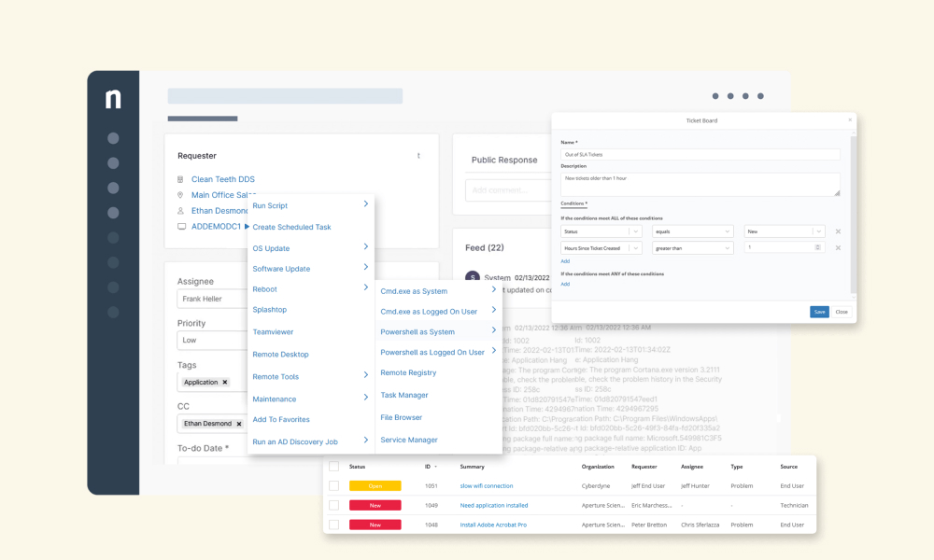Screen dimensions: 934x560
Task: Close the Ticket Board dialog with X
Action: click(x=850, y=119)
